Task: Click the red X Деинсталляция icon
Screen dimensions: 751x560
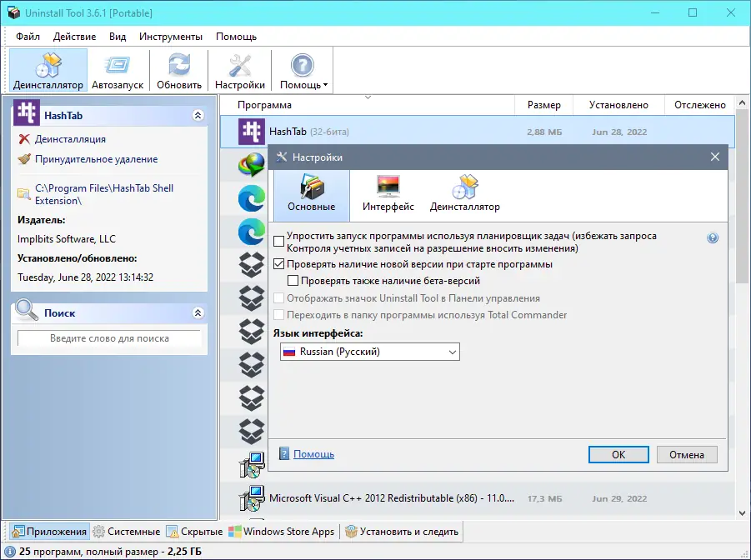Action: 24,139
